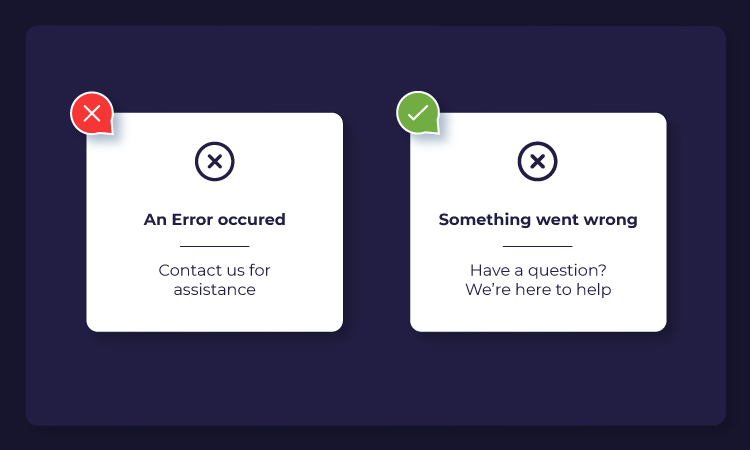Click the green checkmark speech bubble badge
Screen dimensions: 750x450
point(418,113)
